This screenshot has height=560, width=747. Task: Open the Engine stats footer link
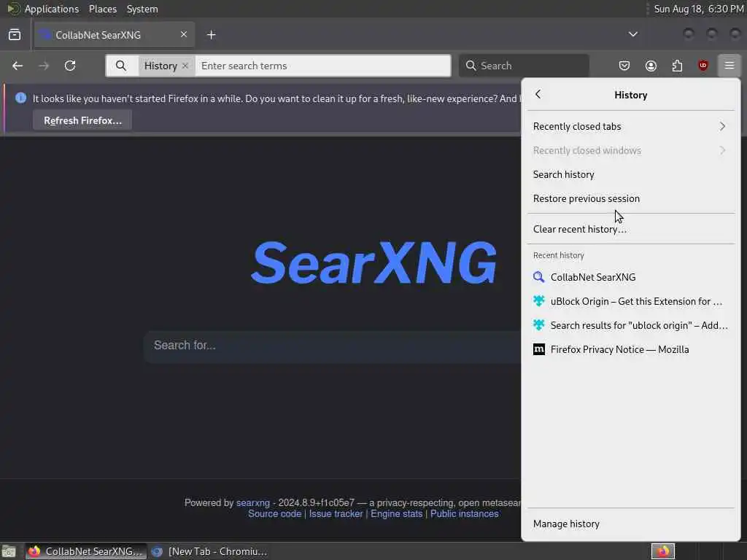[396, 514]
